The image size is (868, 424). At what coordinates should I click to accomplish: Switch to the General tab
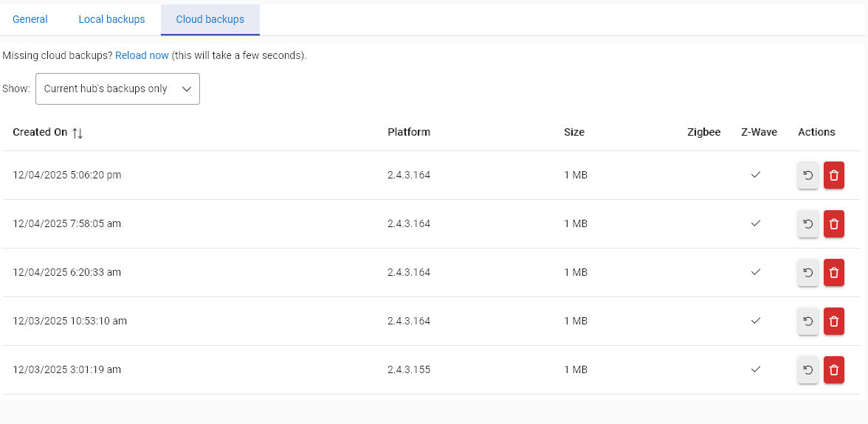[30, 19]
